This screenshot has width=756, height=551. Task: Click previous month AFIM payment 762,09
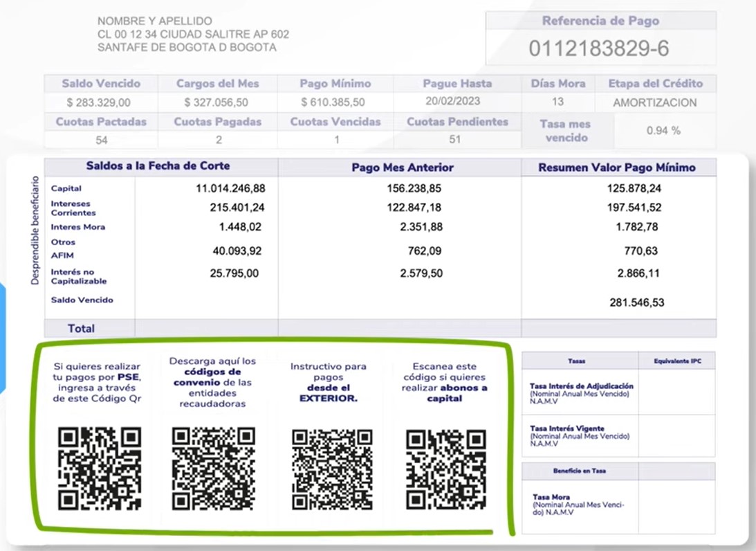click(x=424, y=251)
